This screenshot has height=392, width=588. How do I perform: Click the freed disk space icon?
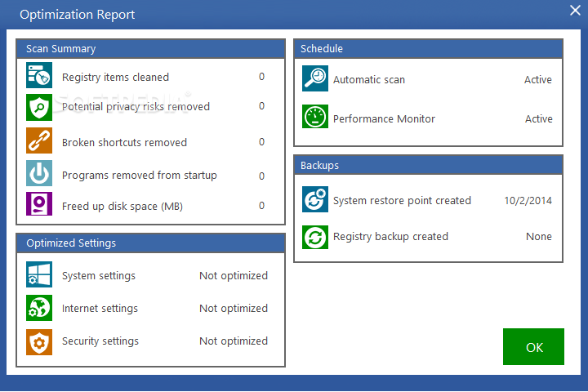tap(39, 203)
